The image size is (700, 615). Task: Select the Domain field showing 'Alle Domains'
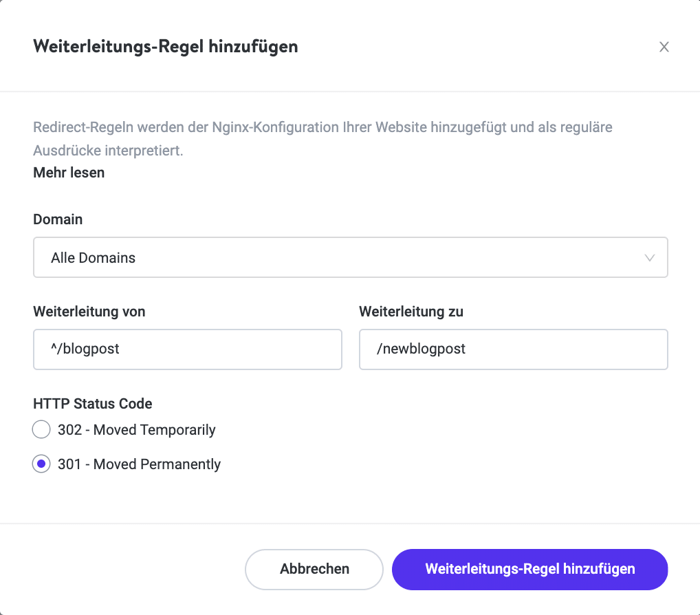pos(351,257)
